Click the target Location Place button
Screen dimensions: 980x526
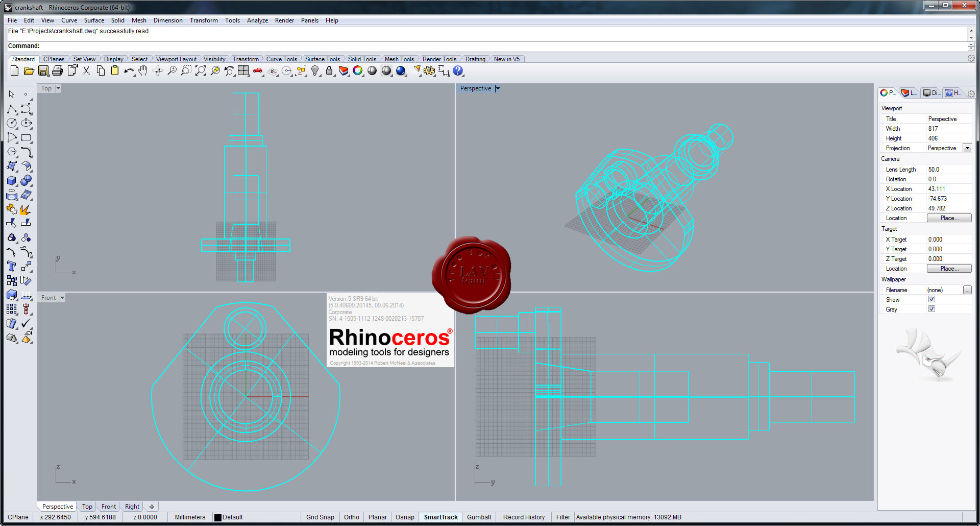[x=949, y=269]
